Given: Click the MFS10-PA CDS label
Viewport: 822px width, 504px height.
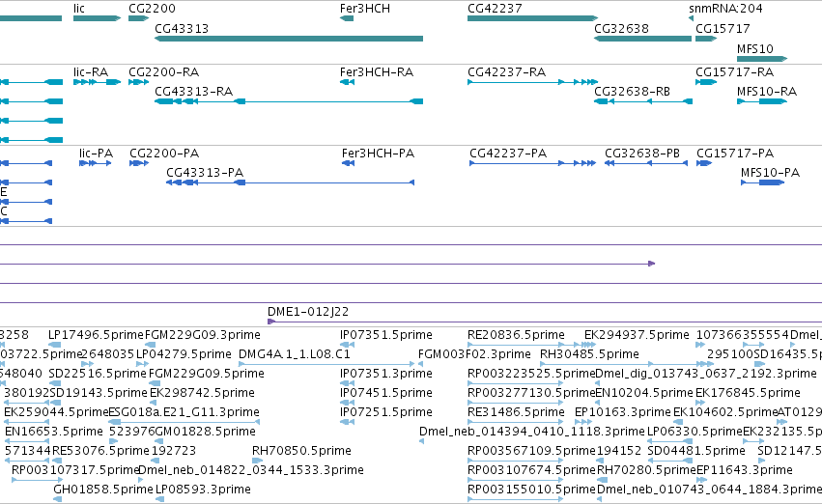Looking at the screenshot, I should point(770,173).
